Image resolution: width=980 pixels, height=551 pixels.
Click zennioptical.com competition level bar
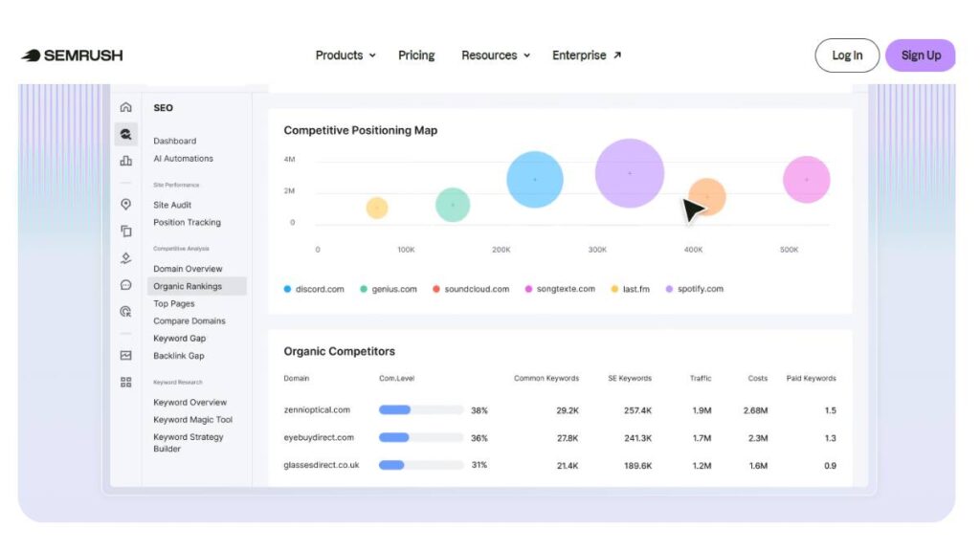(x=421, y=409)
